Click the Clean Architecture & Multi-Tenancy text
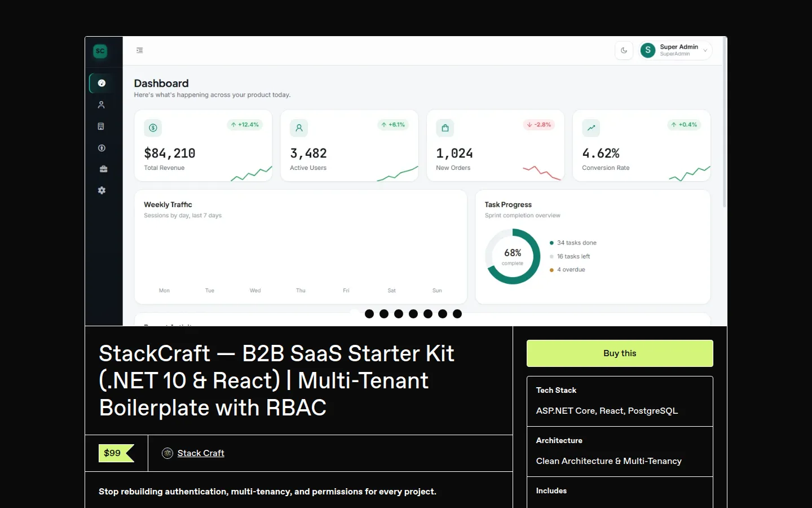The image size is (812, 508). point(609,461)
